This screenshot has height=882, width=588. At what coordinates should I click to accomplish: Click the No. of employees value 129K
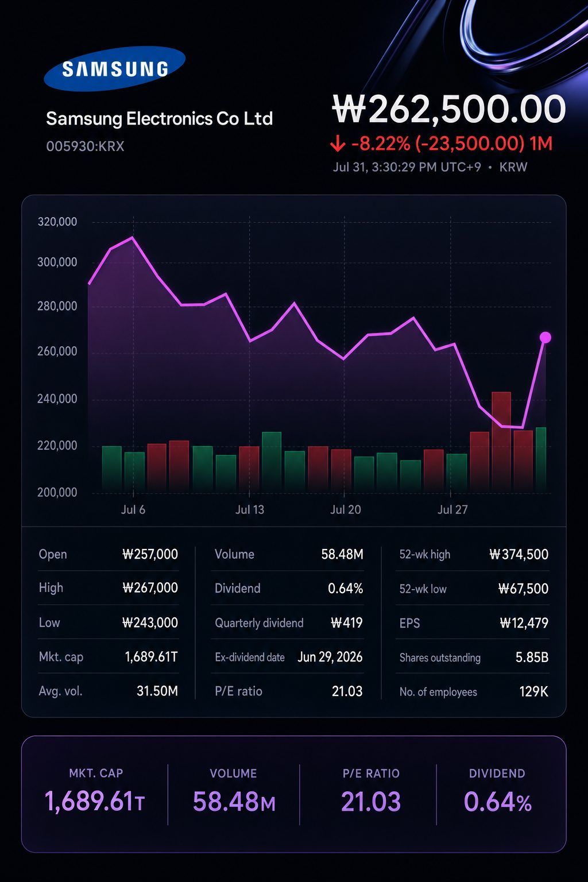tap(534, 692)
